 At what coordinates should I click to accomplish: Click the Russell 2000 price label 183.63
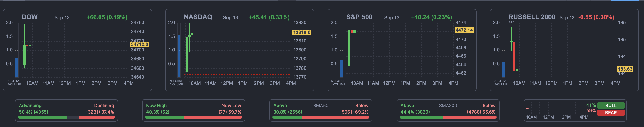(x=625, y=69)
